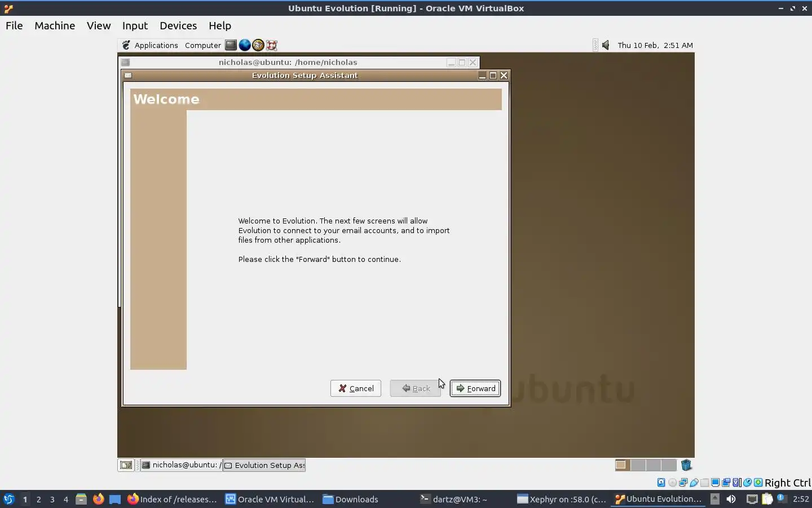Open the Machine menu
Screen dimensions: 812x508
55,25
